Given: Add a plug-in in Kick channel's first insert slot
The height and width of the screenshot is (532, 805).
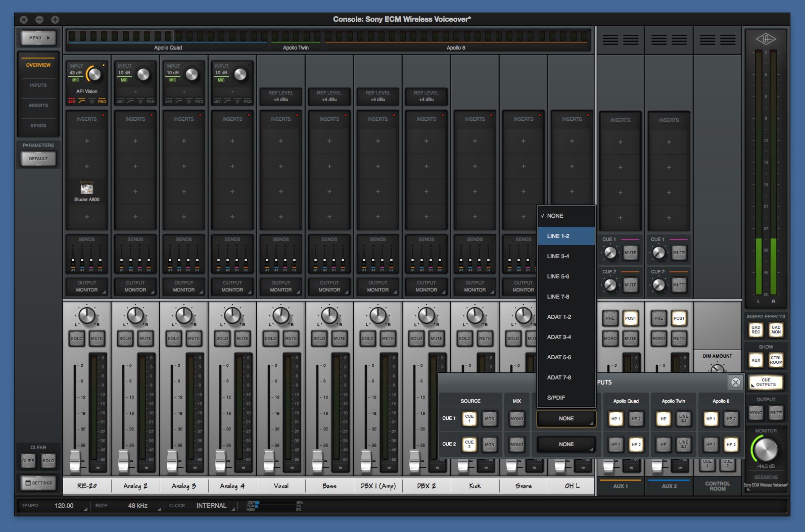Looking at the screenshot, I should coord(475,141).
